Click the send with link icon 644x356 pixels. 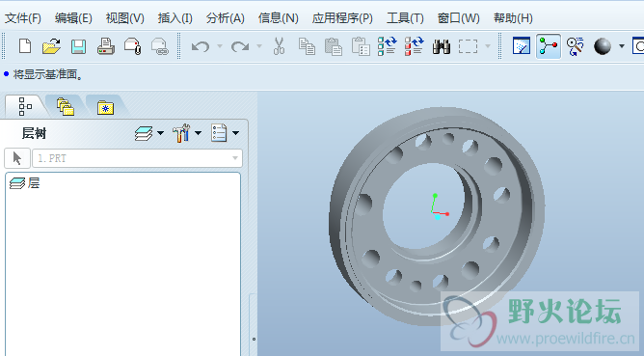tap(160, 46)
